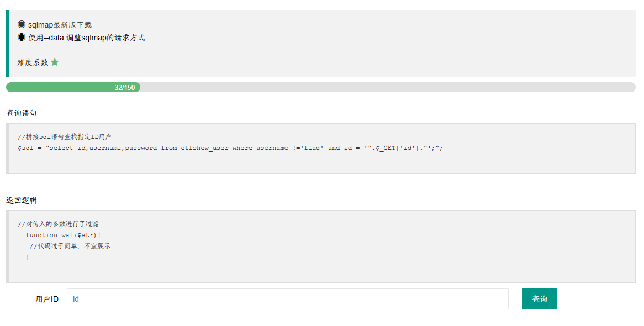Submit with the green 查询 button
This screenshot has height=326, width=644.
(539, 299)
